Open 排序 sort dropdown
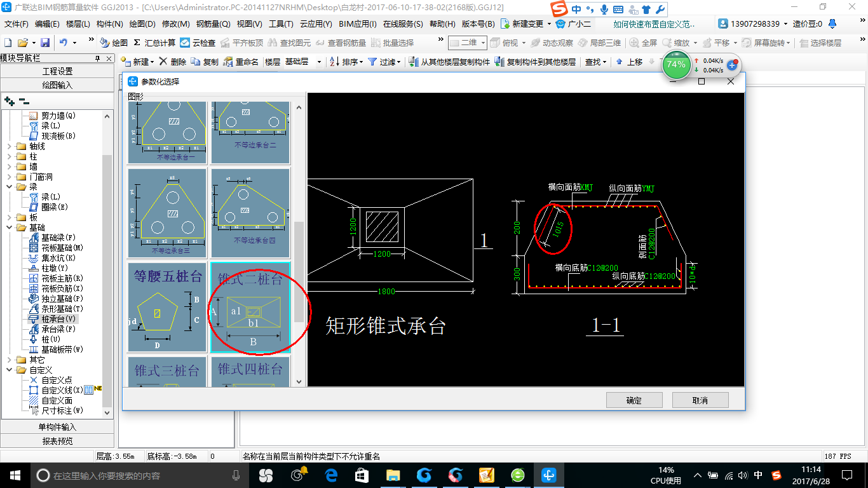Viewport: 868px width, 488px height. pyautogui.click(x=361, y=62)
